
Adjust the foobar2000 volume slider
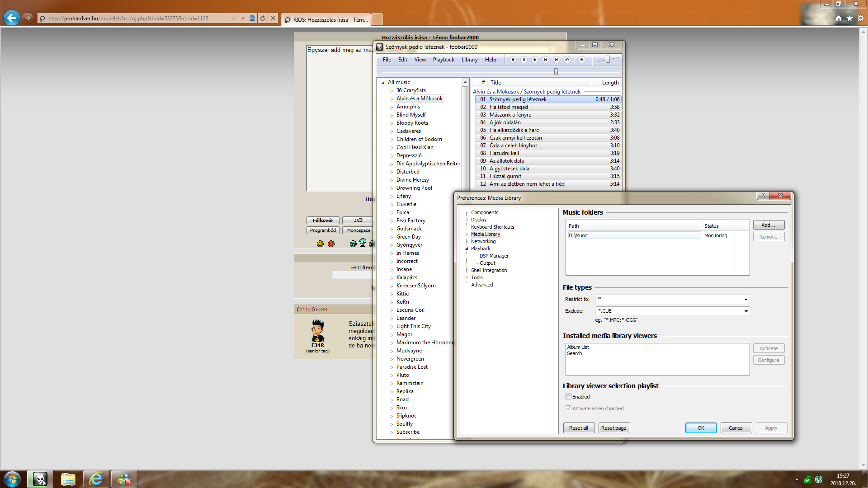click(x=607, y=60)
